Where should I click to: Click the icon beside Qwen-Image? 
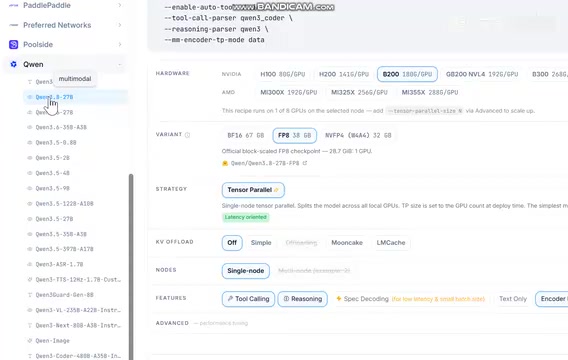coord(30,340)
